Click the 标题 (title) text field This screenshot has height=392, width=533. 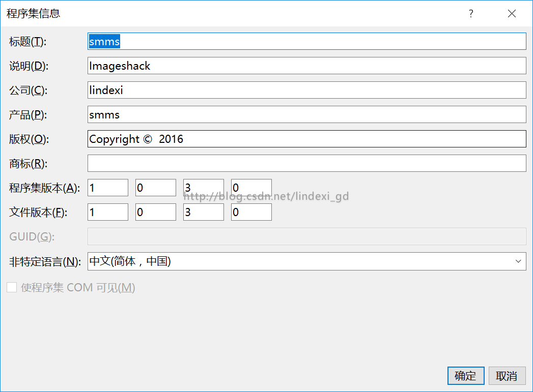[x=306, y=41]
